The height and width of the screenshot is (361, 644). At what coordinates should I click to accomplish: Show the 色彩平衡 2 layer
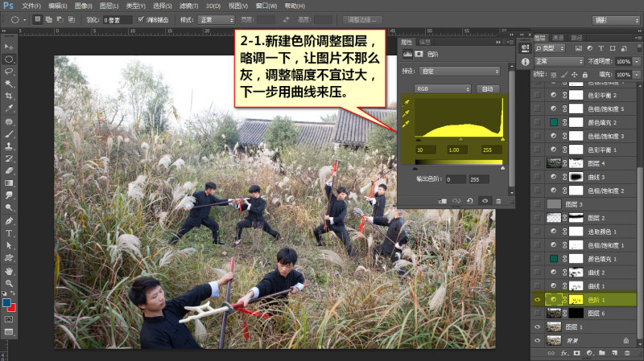(x=537, y=95)
